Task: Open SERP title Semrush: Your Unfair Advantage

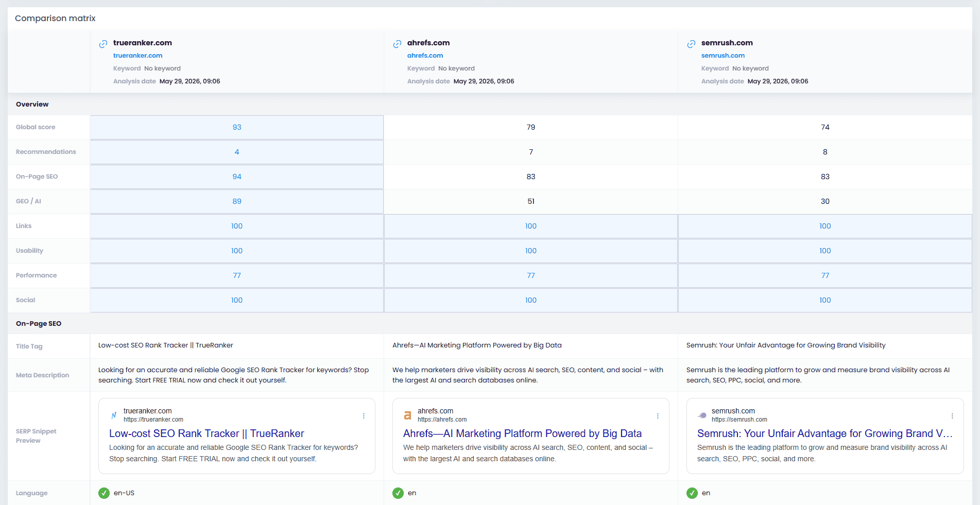Action: point(824,433)
